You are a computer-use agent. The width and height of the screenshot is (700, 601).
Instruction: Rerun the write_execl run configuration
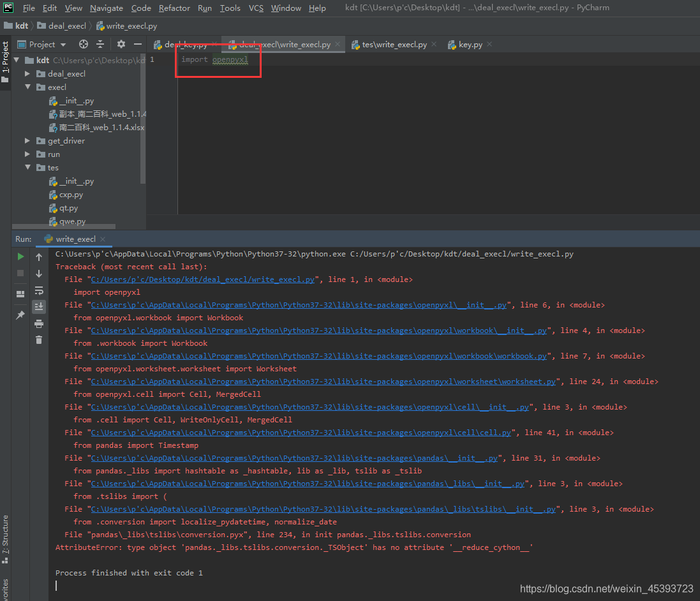coord(20,256)
